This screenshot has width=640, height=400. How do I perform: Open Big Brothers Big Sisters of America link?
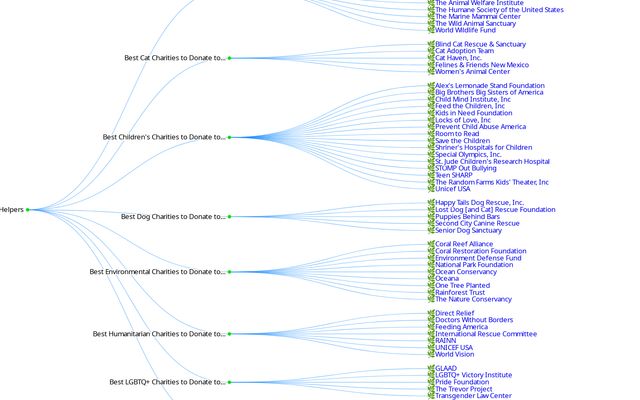pos(489,92)
